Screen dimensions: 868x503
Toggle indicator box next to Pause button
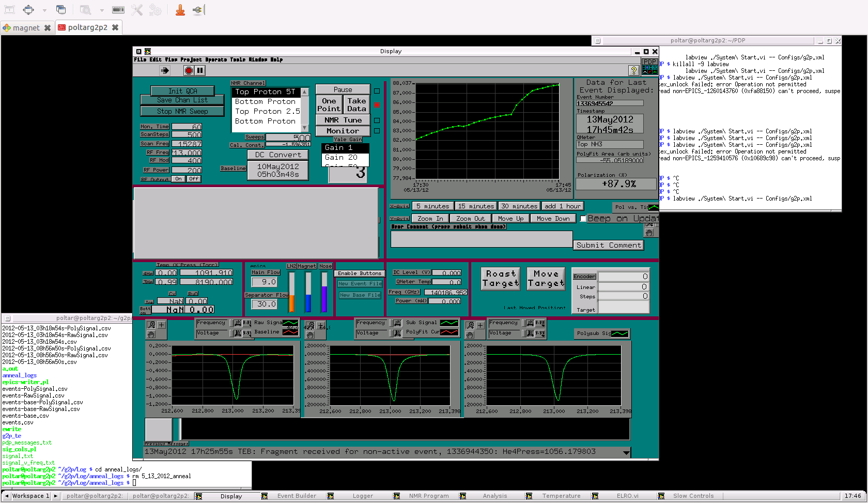click(x=377, y=91)
